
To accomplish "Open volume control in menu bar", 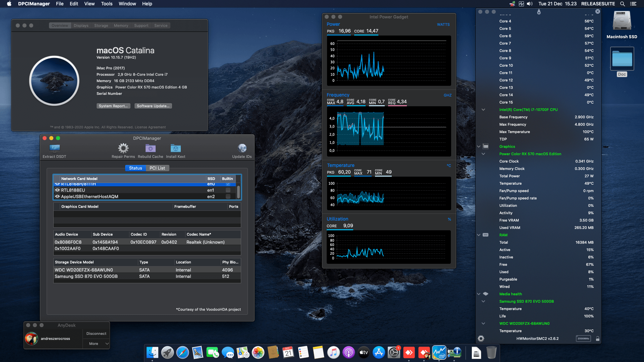I will (530, 4).
